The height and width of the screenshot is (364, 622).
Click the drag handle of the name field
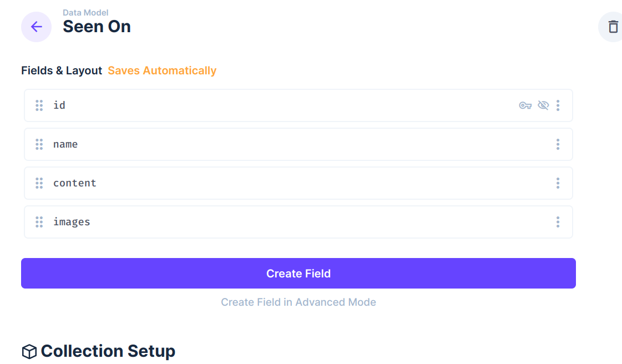[x=39, y=144]
